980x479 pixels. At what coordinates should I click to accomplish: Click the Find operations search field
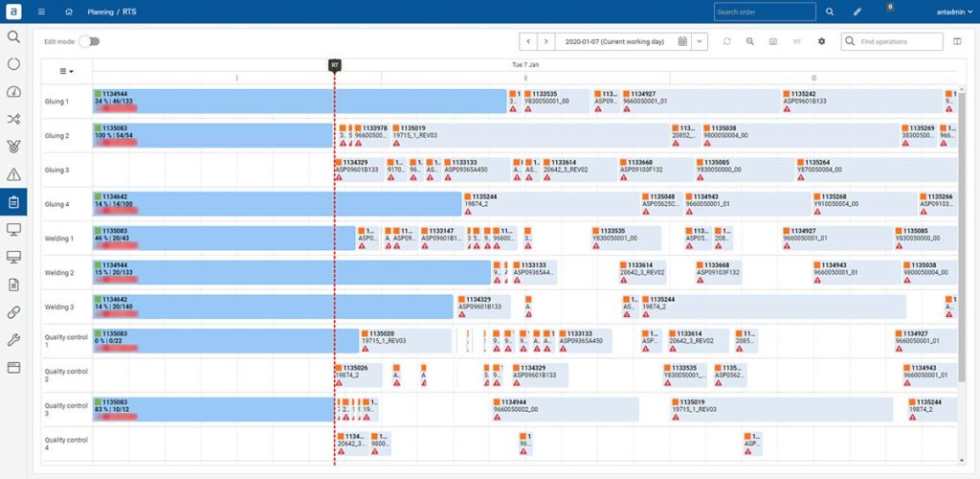click(x=892, y=41)
